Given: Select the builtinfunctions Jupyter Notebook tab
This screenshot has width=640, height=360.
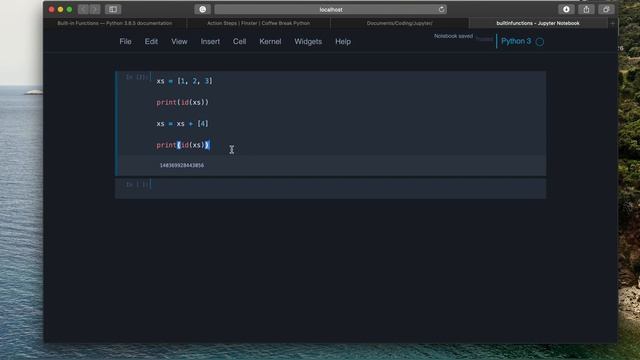Looking at the screenshot, I should pyautogui.click(x=538, y=24).
